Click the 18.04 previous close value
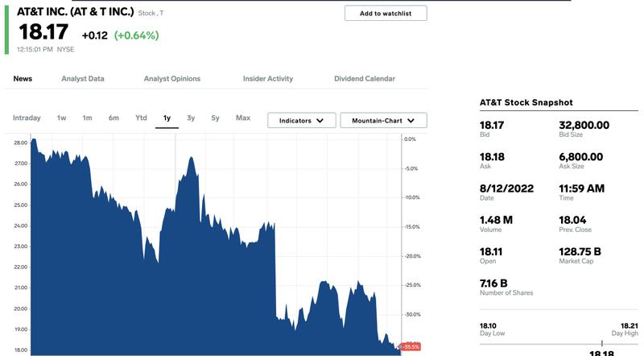644x356 pixels. click(572, 221)
